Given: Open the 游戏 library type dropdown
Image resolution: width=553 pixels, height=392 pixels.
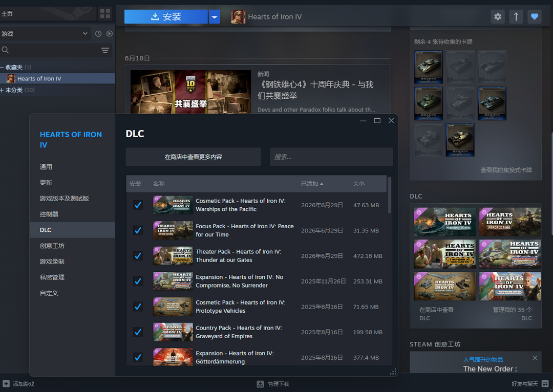Looking at the screenshot, I should (x=45, y=33).
